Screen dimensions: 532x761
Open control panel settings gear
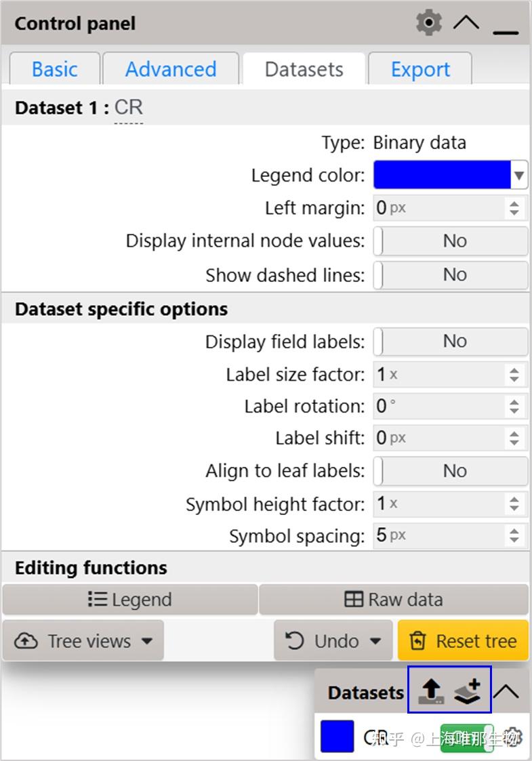click(428, 23)
